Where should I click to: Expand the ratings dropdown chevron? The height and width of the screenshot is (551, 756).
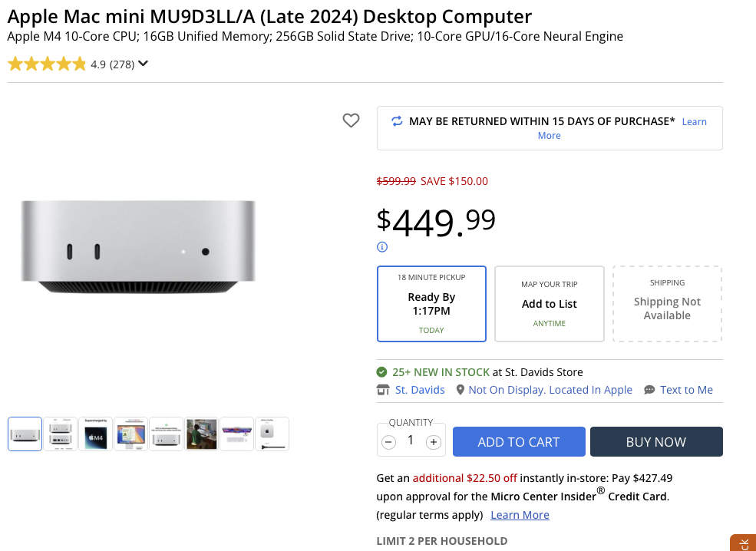coord(143,64)
